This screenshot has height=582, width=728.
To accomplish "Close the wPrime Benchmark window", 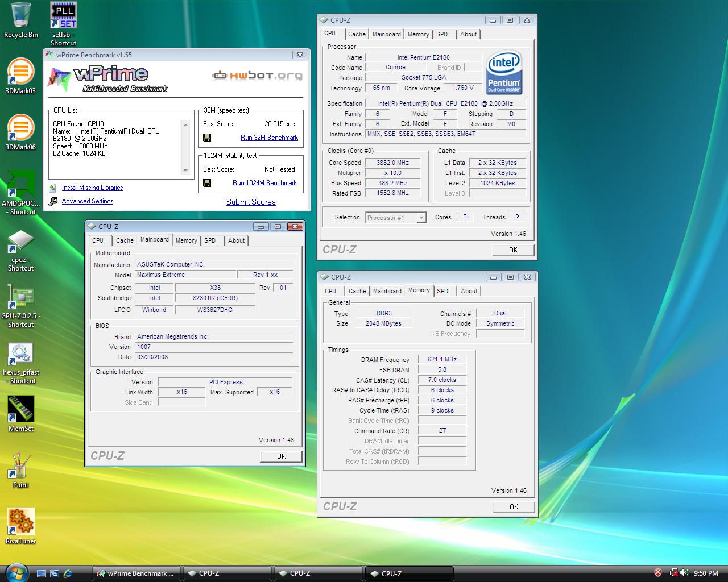I will point(300,55).
